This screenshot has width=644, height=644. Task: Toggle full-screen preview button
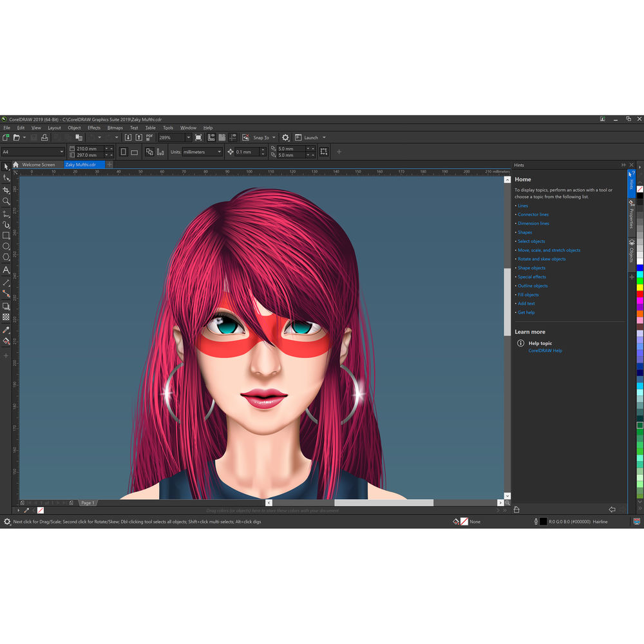coord(198,138)
